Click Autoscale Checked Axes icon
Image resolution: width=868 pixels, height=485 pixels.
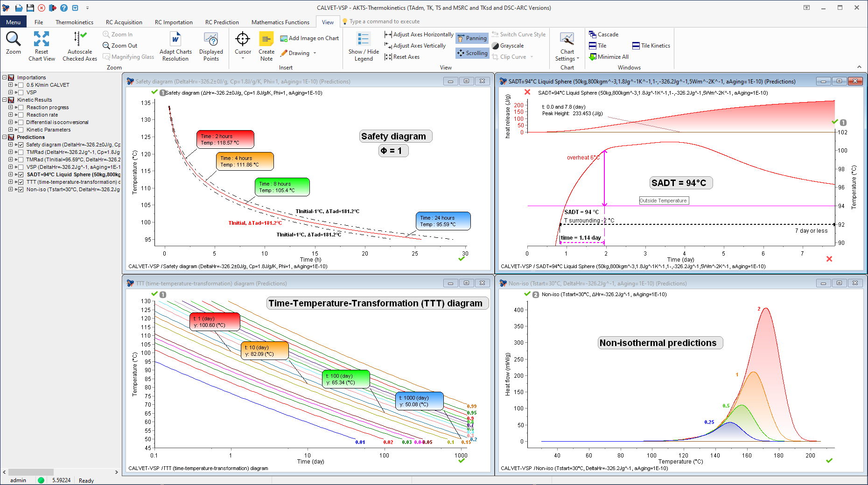[80, 40]
